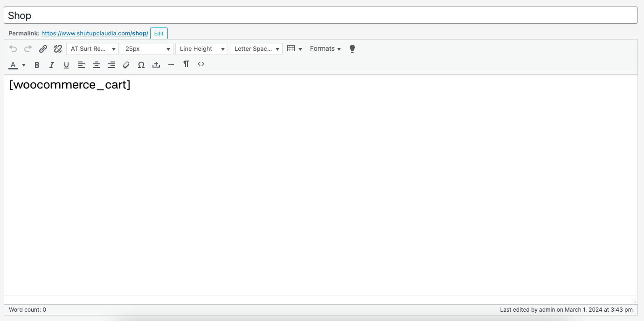This screenshot has height=321, width=644.
Task: Edit the permalink for the Shop page
Action: pos(159,33)
